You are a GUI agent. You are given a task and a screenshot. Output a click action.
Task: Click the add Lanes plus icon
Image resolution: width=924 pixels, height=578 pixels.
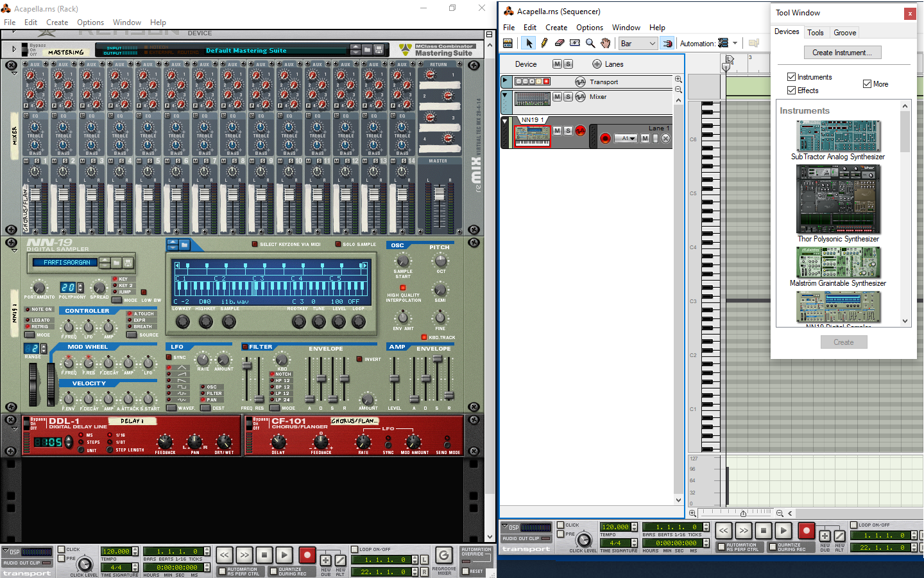[x=597, y=64]
